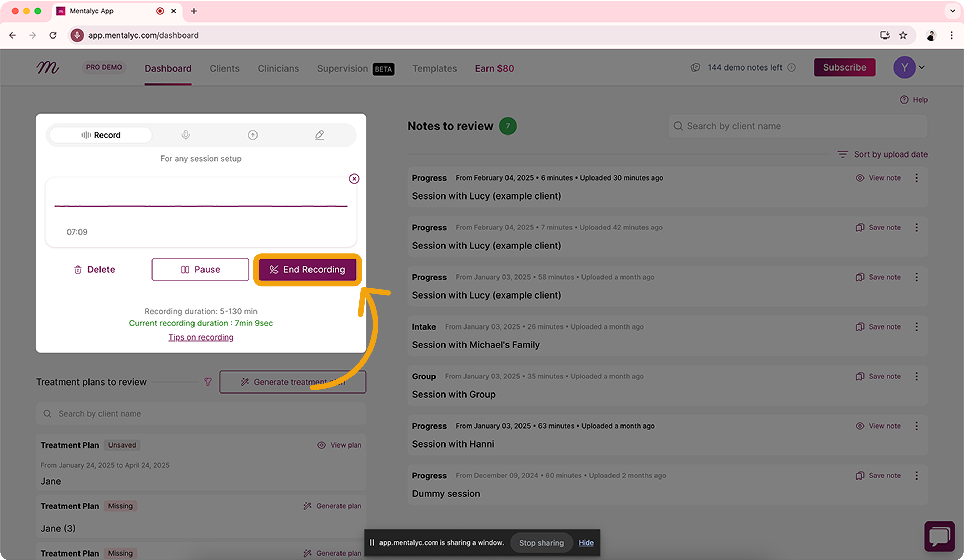
Task: Open the Chrome profile icon
Action: pos(931,35)
